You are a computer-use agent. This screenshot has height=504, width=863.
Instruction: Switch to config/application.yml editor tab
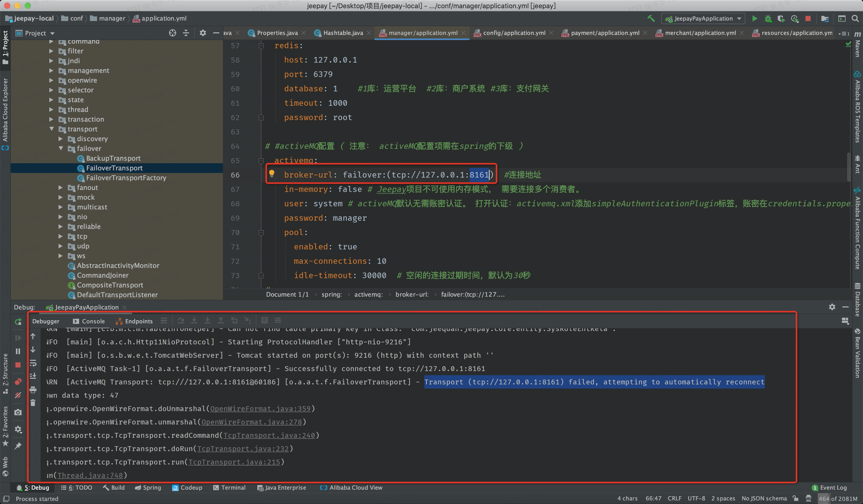(x=514, y=33)
